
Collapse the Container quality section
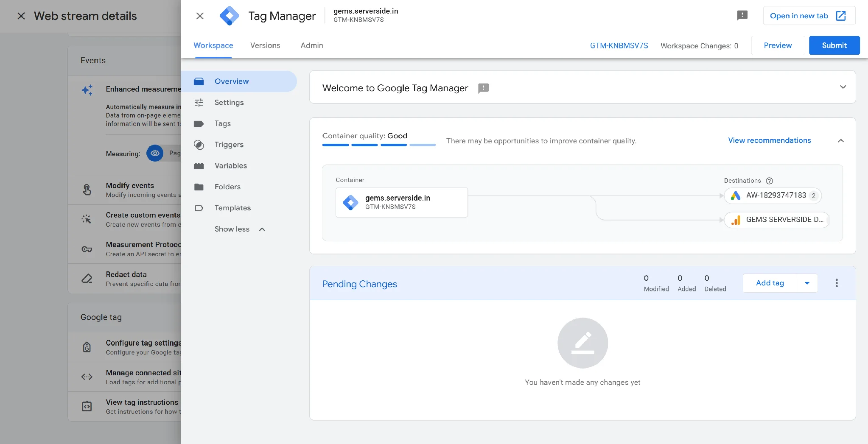(x=840, y=140)
